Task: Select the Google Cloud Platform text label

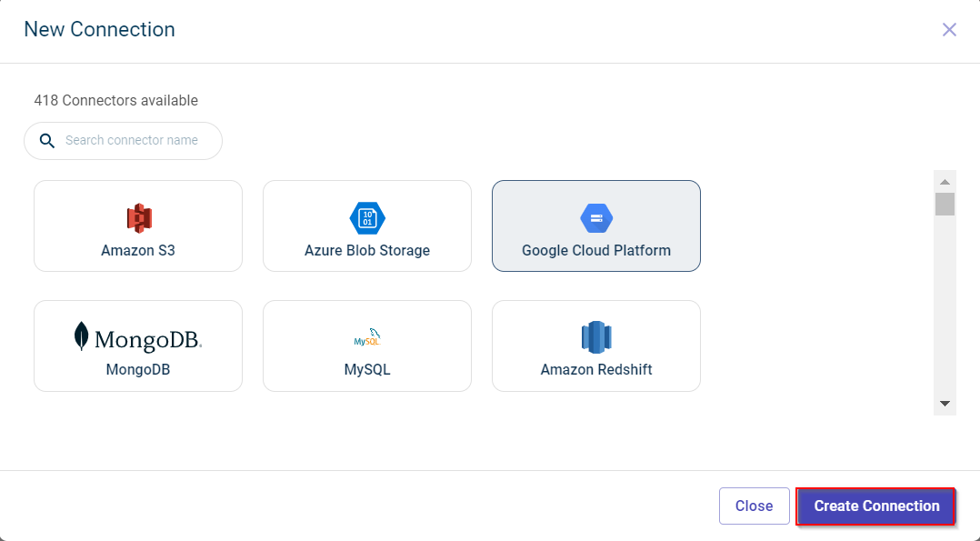Action: pyautogui.click(x=596, y=250)
